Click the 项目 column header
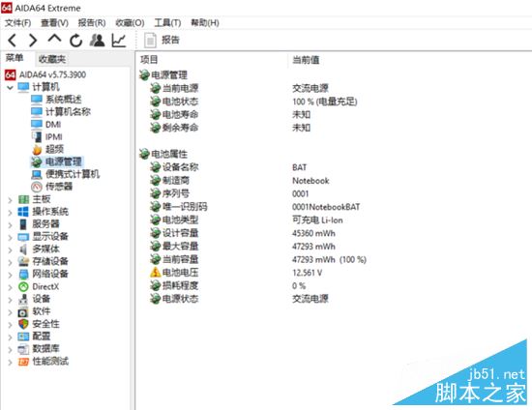532x410 pixels. point(149,60)
